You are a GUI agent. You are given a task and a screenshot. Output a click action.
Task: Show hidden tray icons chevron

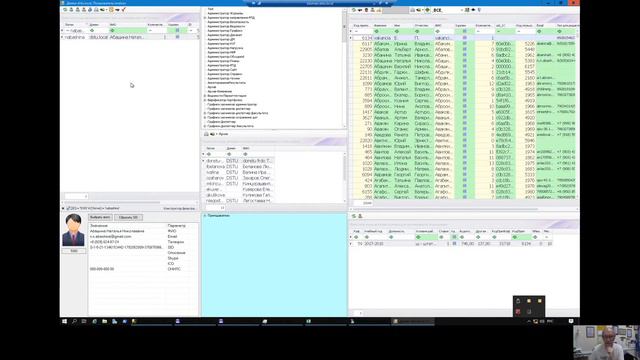529,322
